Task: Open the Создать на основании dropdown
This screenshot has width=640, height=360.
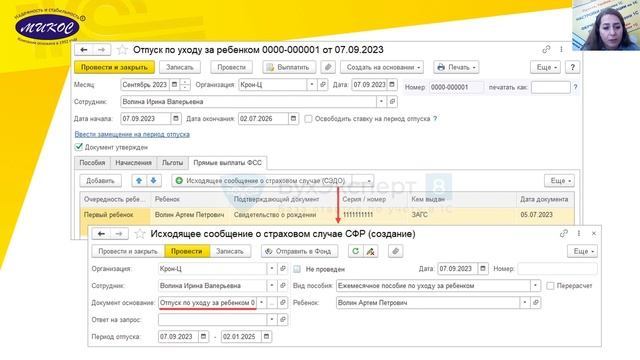Action: [x=382, y=67]
